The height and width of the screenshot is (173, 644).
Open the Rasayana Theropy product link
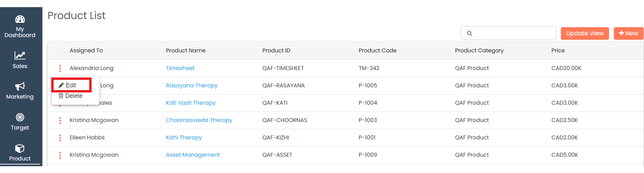(191, 85)
